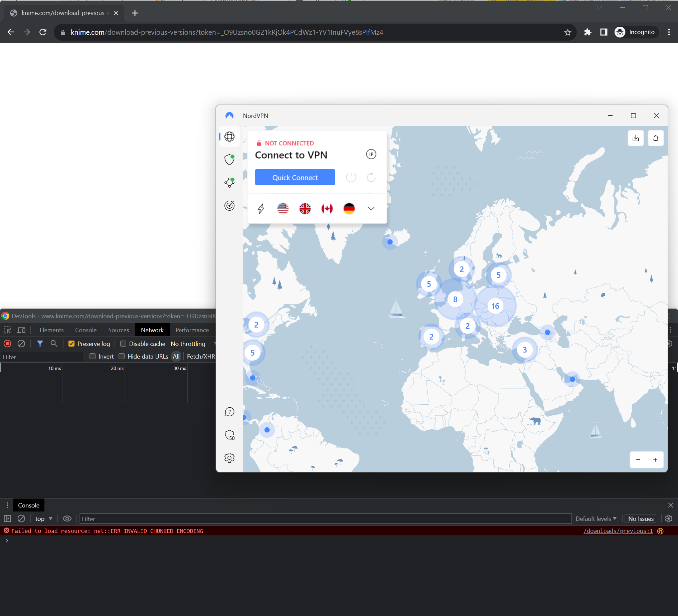The height and width of the screenshot is (616, 678).
Task: Open Chrome three-dot main menu
Action: (669, 32)
